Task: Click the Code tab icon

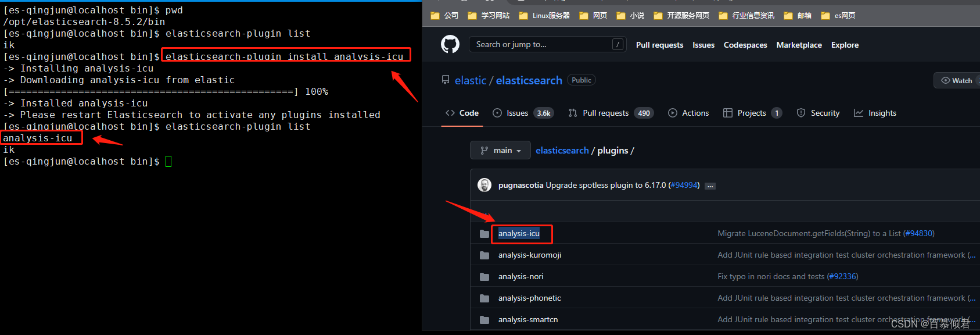Action: (450, 113)
